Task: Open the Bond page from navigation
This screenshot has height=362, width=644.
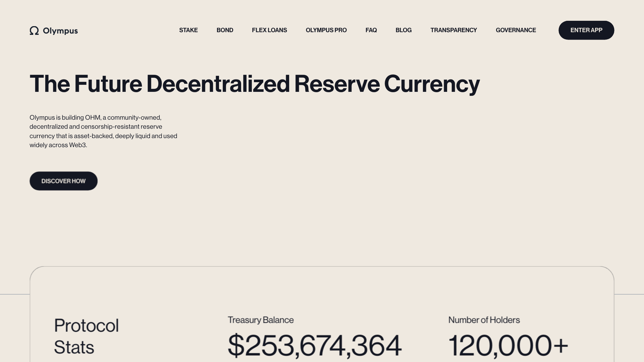Action: point(225,30)
